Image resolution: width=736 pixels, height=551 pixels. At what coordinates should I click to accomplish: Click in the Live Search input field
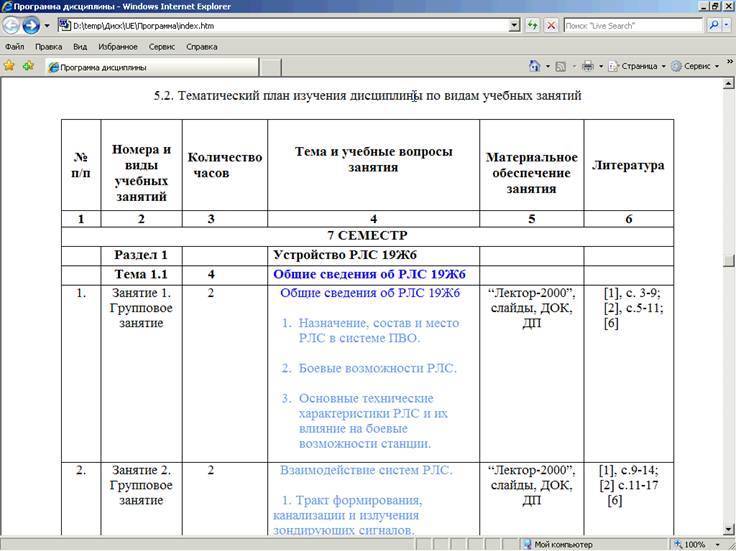[632, 25]
